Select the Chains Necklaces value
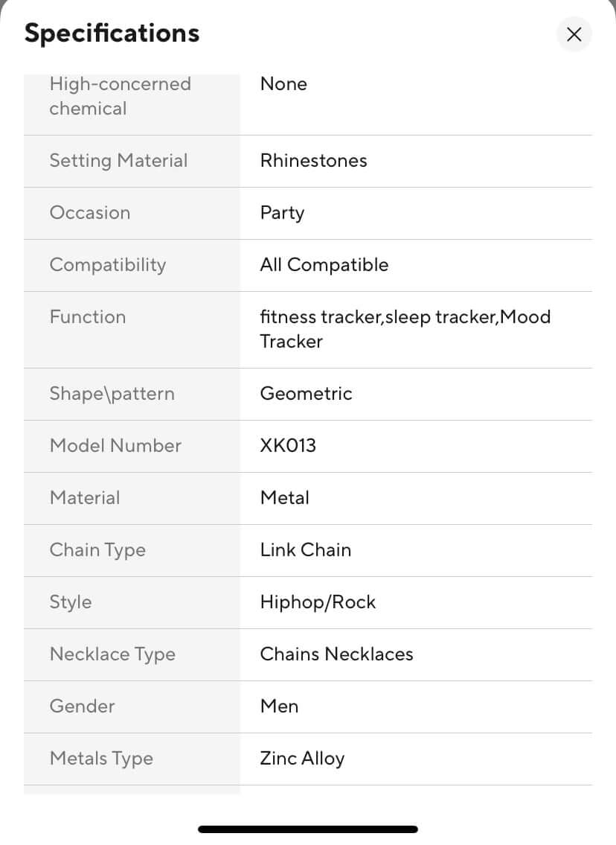The height and width of the screenshot is (845, 616). 336,654
